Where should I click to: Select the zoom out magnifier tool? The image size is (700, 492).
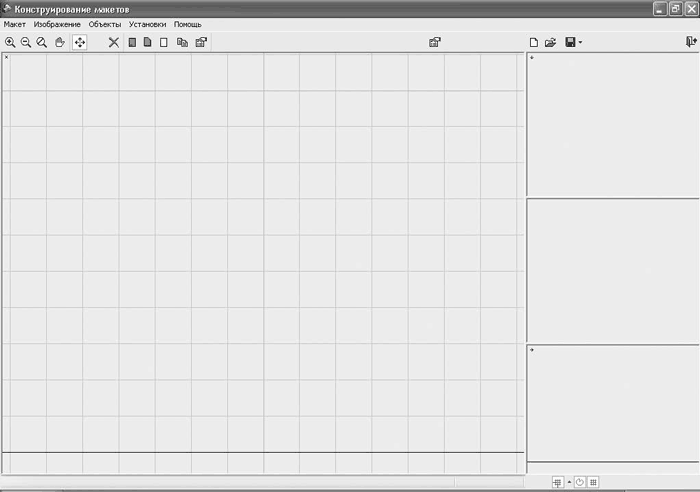26,42
